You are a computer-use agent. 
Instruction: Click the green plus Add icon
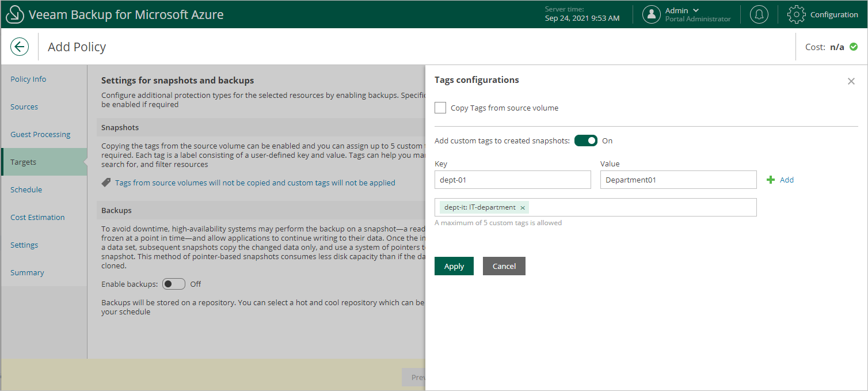[x=771, y=180]
